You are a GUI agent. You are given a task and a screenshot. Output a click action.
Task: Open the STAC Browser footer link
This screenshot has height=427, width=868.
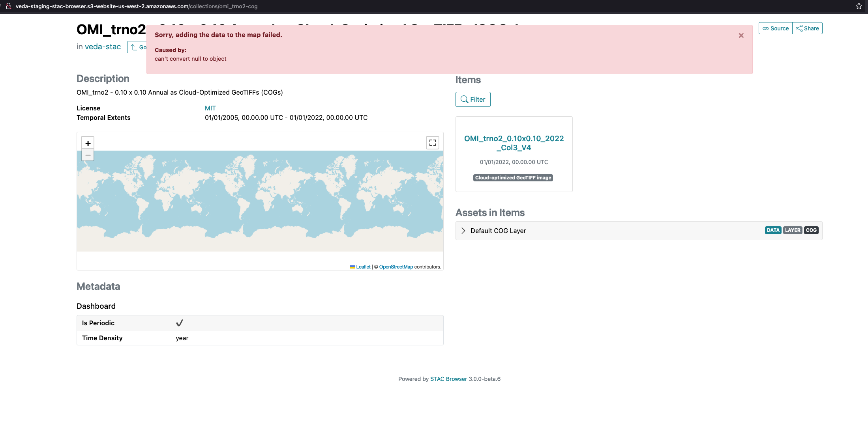(448, 379)
